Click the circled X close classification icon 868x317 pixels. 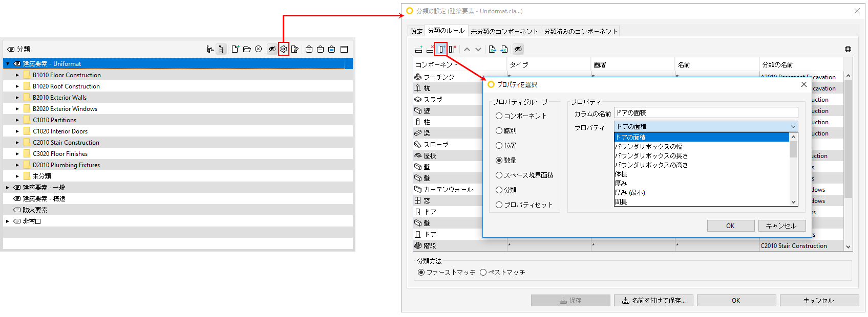pos(259,49)
